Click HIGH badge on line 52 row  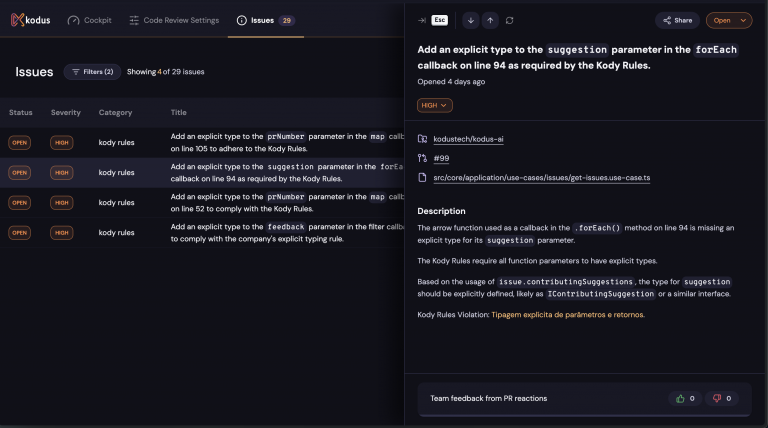(x=62, y=203)
